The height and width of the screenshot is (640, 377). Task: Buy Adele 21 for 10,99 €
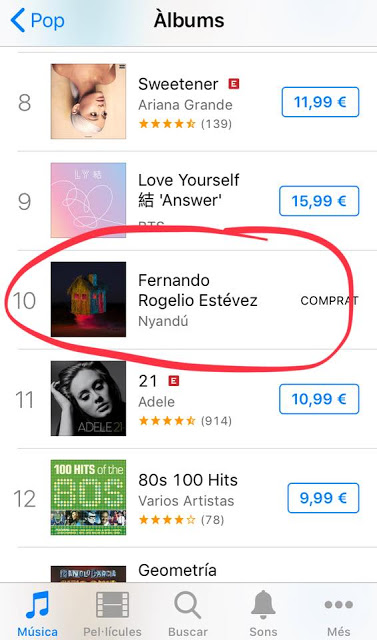pyautogui.click(x=319, y=399)
